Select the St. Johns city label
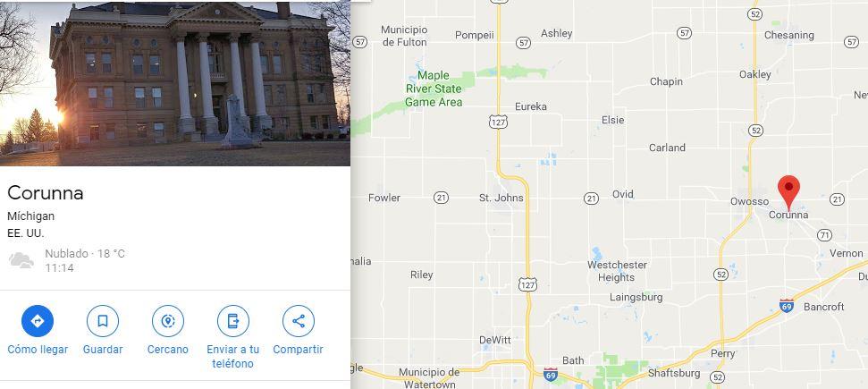This screenshot has width=868, height=389. pos(501,198)
